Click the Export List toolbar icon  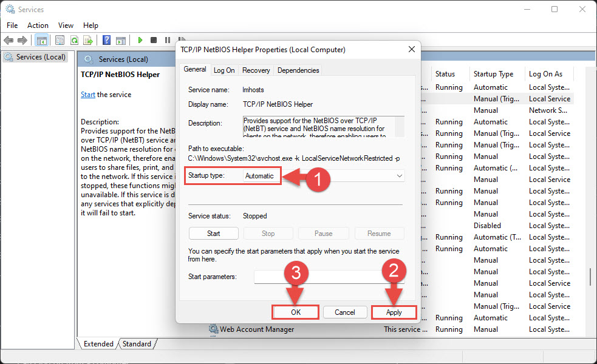click(87, 40)
